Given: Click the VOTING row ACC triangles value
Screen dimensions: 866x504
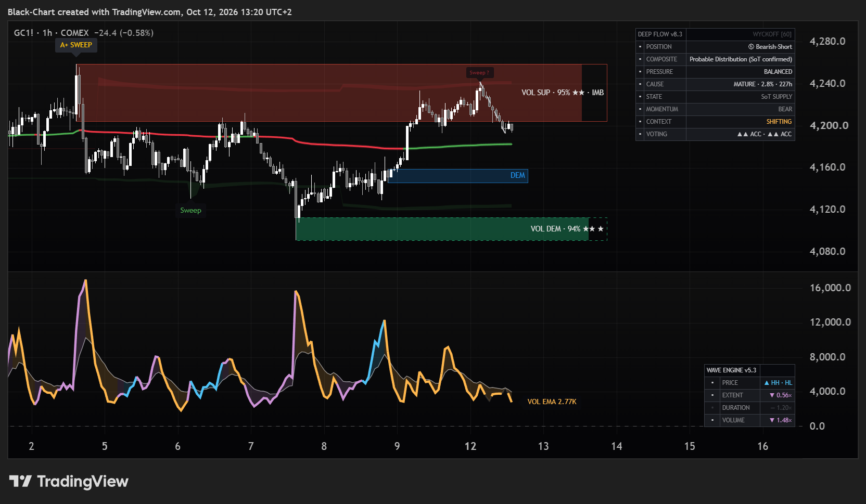Looking at the screenshot, I should pos(765,134).
